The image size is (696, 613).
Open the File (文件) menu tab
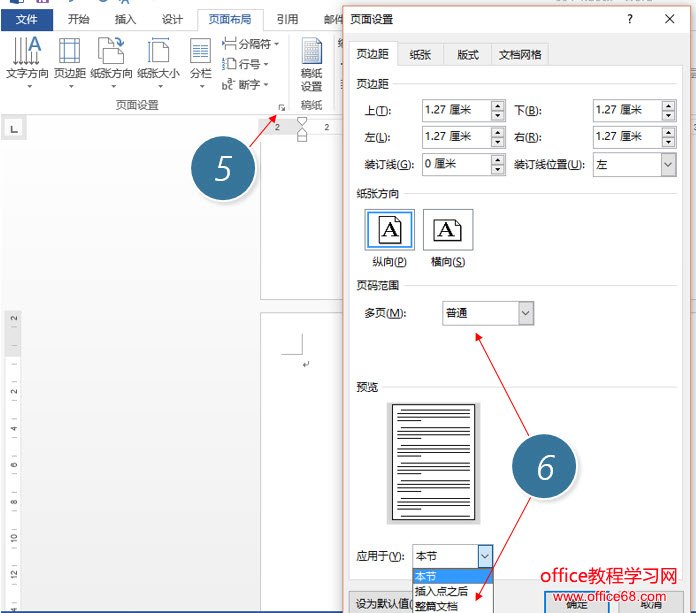point(27,19)
